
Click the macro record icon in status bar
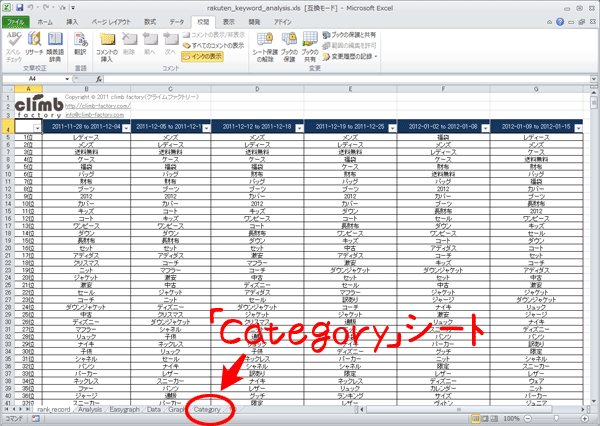point(36,419)
